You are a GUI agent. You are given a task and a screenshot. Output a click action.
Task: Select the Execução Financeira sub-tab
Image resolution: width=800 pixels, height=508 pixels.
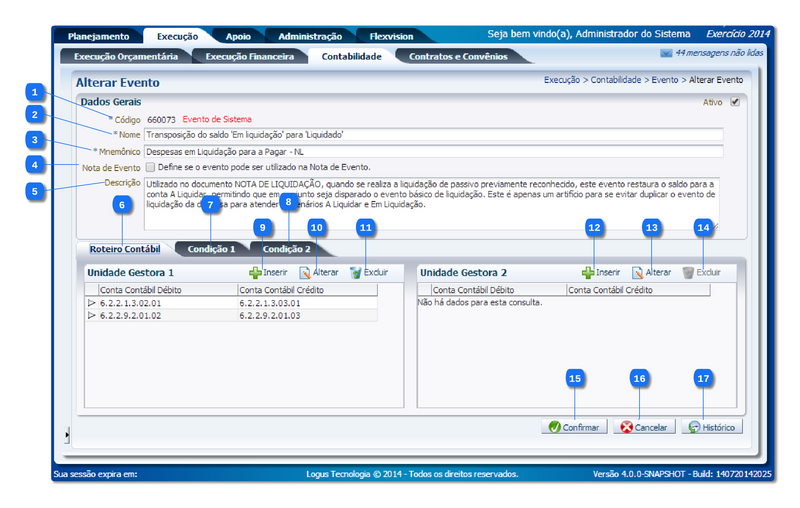[249, 57]
